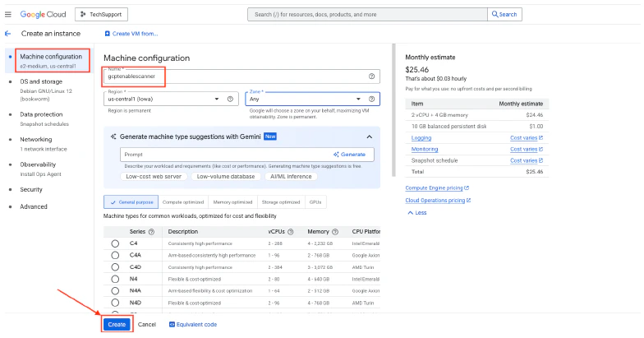The width and height of the screenshot is (644, 338).
Task: Open the Region dropdown us-central1 (Iowa)
Action: point(171,99)
